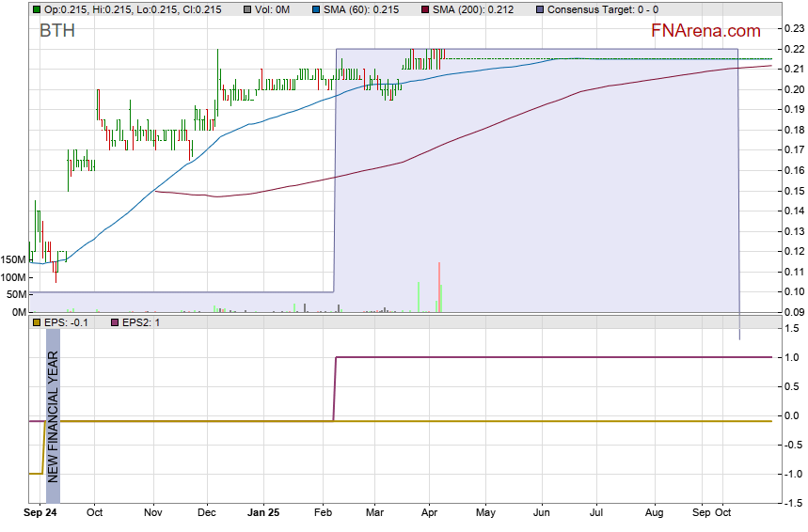Click the NEW FINANCIAL YEAR marker band
This screenshot has height=532, width=808.
click(53, 414)
